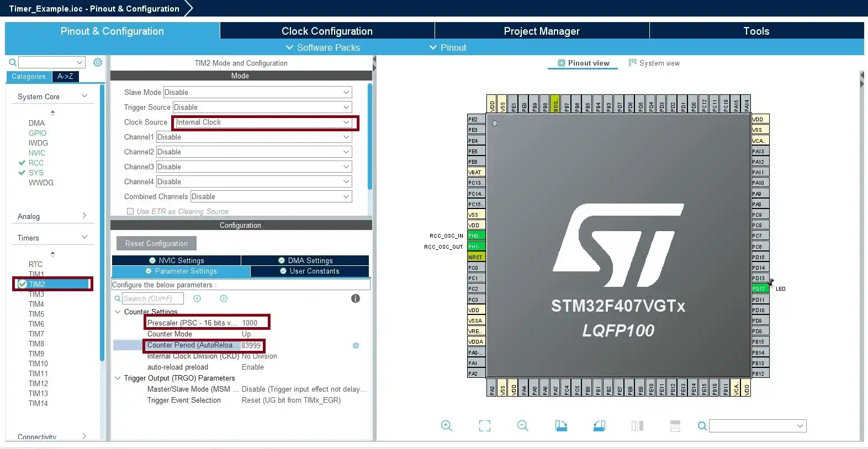868x449 pixels.
Task: Open the NVIC Settings tab
Action: [176, 260]
